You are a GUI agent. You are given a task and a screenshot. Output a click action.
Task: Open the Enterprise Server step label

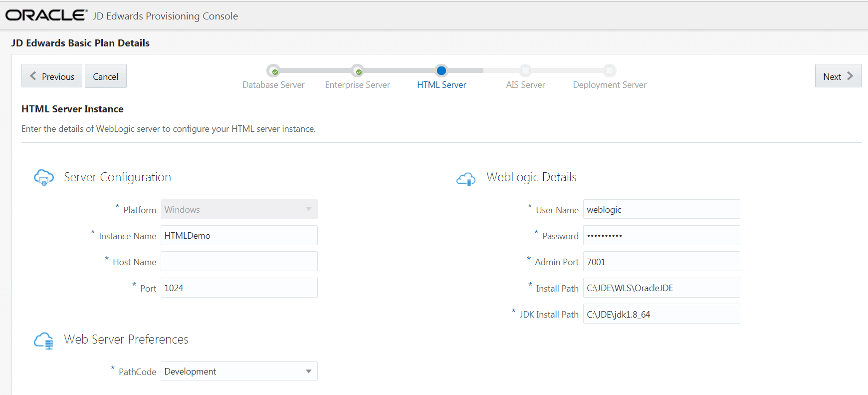358,85
